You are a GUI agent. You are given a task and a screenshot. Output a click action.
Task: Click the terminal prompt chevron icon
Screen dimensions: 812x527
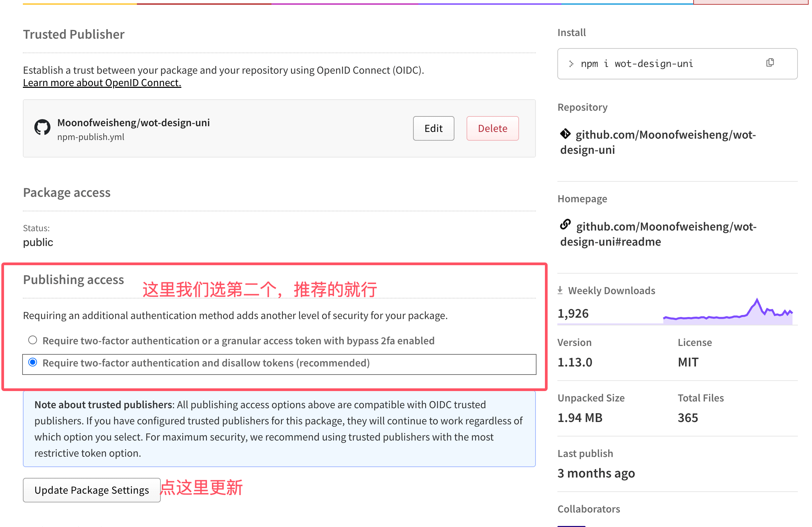pos(571,64)
